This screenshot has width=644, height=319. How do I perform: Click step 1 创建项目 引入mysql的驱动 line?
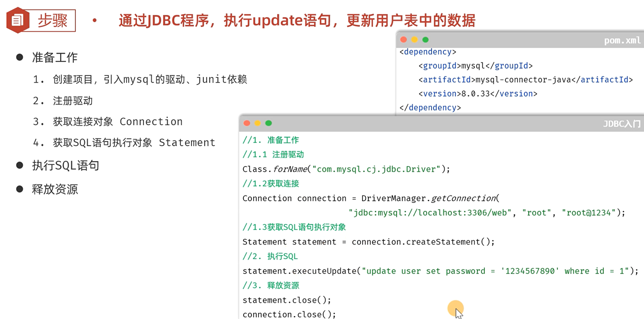[x=140, y=79]
